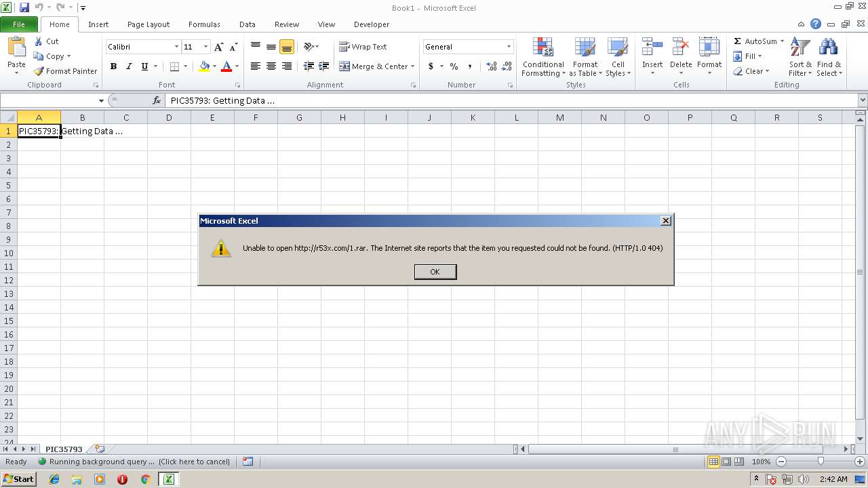Image resolution: width=868 pixels, height=488 pixels.
Task: Toggle Italic formatting
Action: coord(129,66)
